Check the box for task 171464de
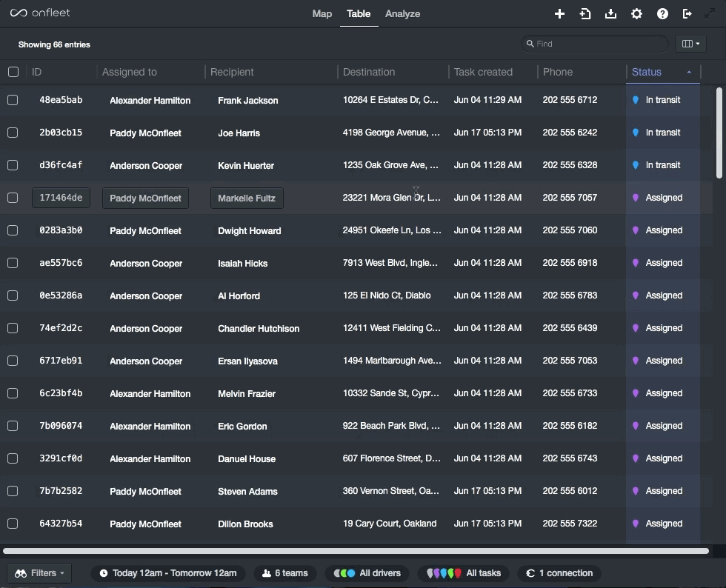The height and width of the screenshot is (588, 726). (x=13, y=198)
